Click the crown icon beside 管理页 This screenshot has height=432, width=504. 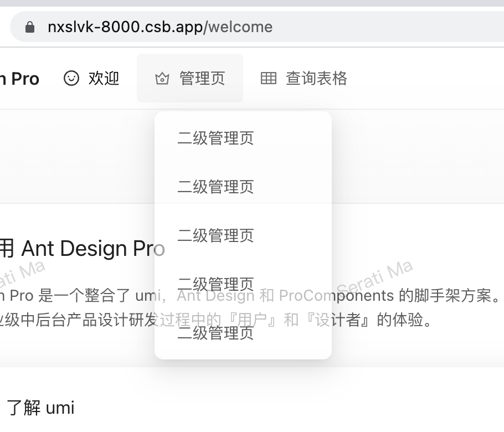click(x=162, y=78)
